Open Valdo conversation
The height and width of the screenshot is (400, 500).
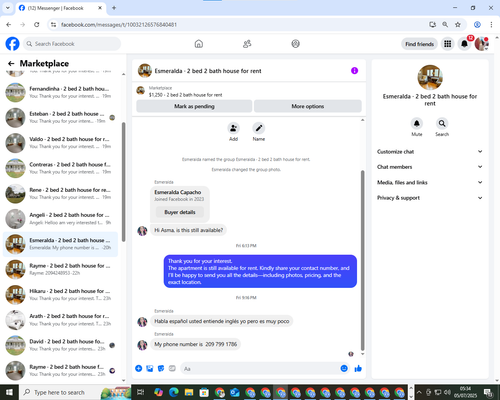(60, 143)
